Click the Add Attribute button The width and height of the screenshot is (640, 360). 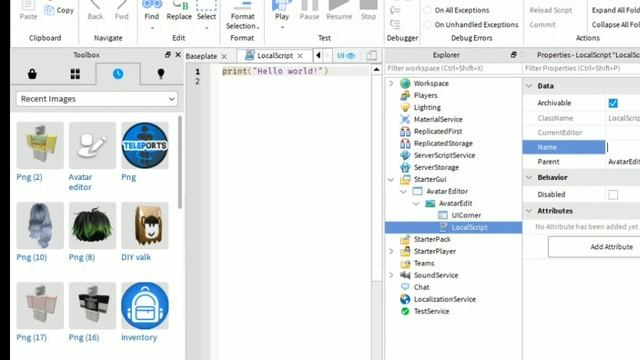coord(594,247)
